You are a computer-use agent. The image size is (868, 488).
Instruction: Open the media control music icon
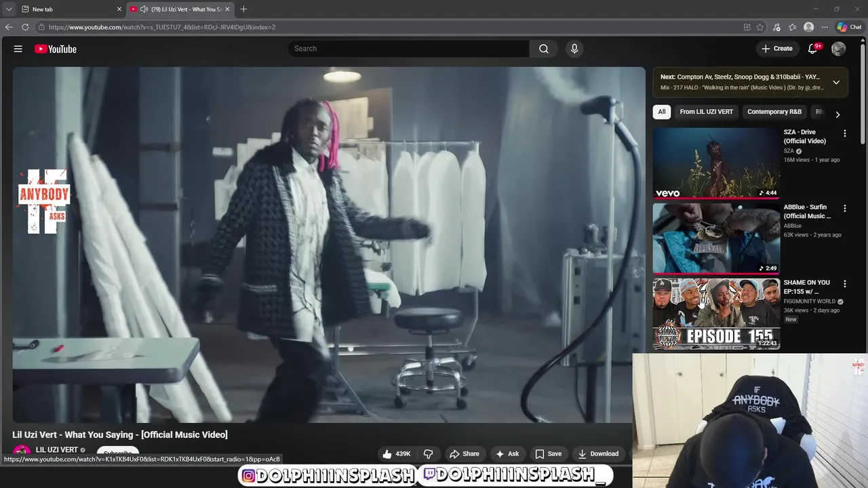coord(776,27)
